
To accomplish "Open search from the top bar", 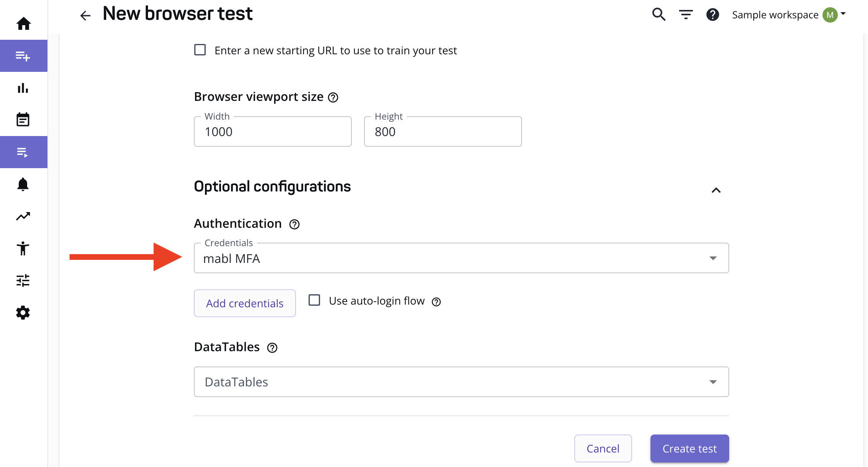I will click(659, 15).
